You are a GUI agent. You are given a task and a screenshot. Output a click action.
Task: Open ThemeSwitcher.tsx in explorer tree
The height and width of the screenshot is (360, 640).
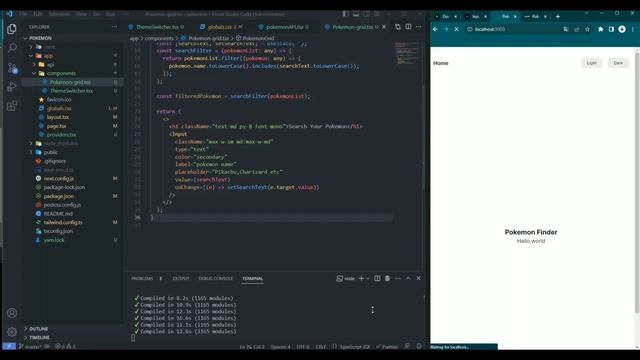tap(71, 91)
